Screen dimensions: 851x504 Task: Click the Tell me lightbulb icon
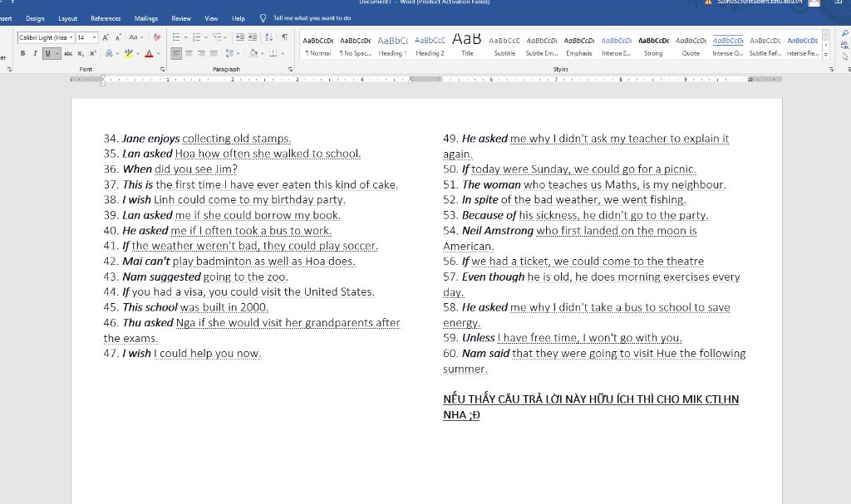point(263,18)
